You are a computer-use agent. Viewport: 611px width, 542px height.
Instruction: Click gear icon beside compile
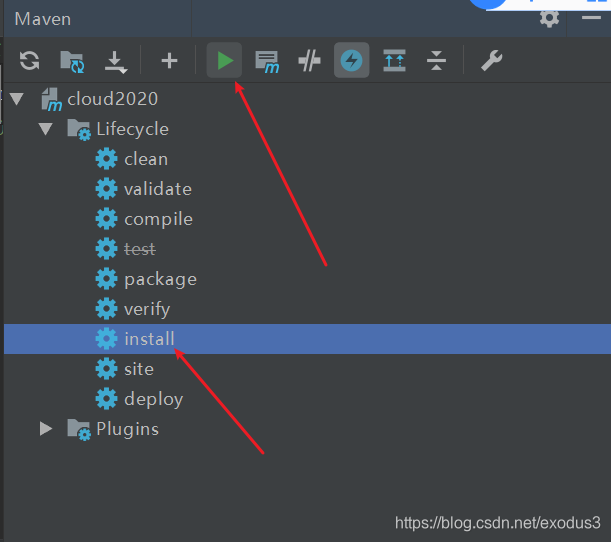106,219
